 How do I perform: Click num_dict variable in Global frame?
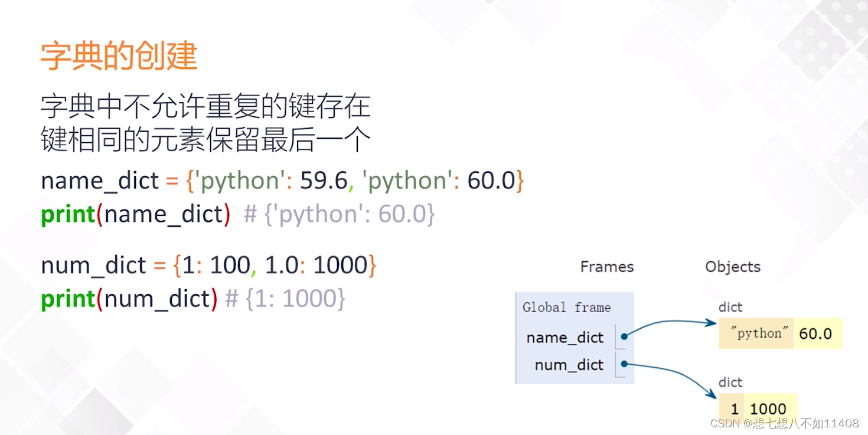point(569,365)
